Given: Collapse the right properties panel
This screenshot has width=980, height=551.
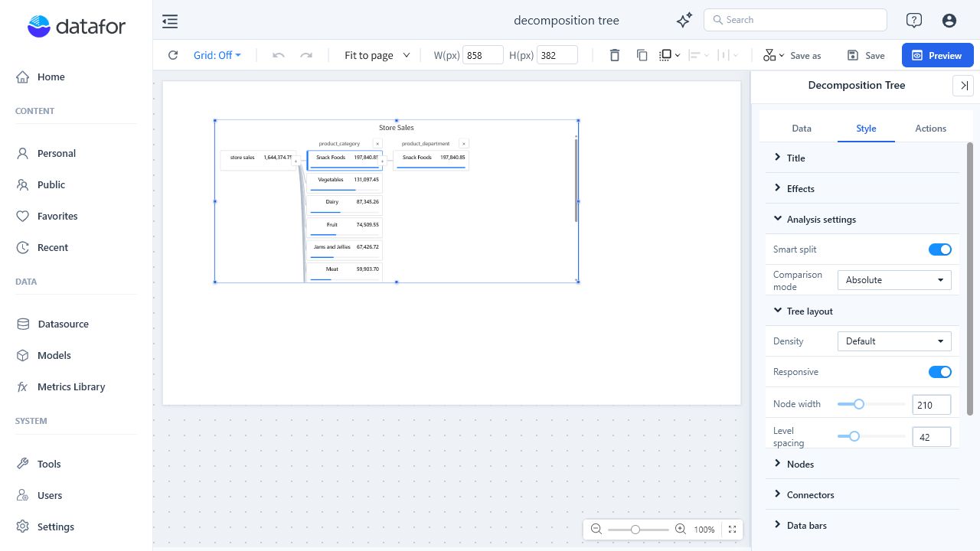Looking at the screenshot, I should [964, 86].
